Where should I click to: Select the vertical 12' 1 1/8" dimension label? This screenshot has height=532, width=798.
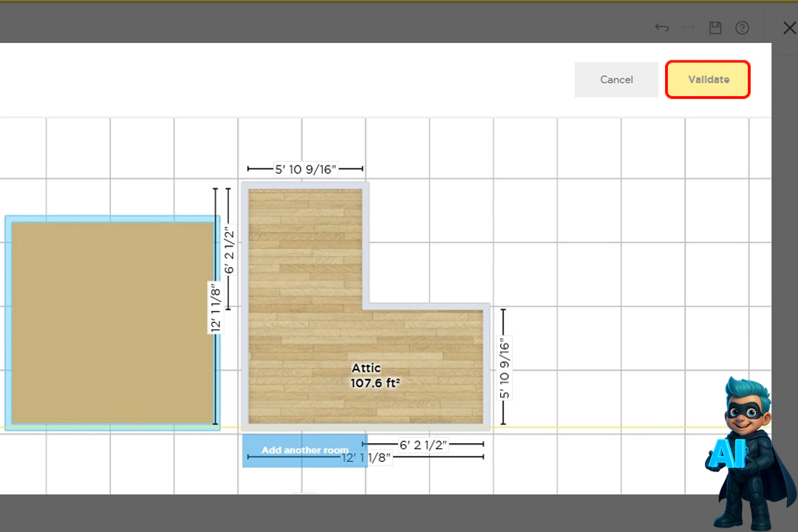216,307
